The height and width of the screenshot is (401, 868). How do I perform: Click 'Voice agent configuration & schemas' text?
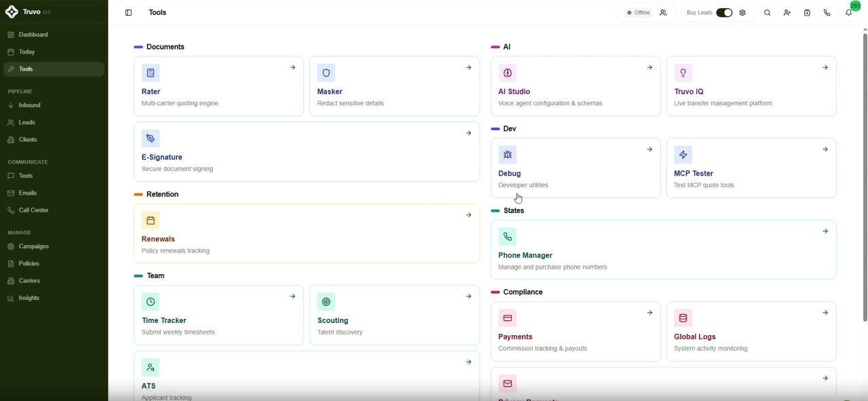pos(550,104)
